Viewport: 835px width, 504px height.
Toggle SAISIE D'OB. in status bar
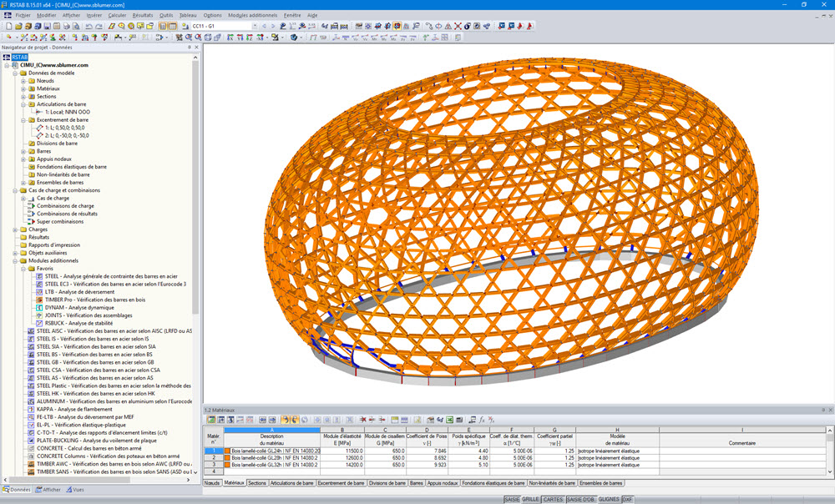pyautogui.click(x=581, y=499)
